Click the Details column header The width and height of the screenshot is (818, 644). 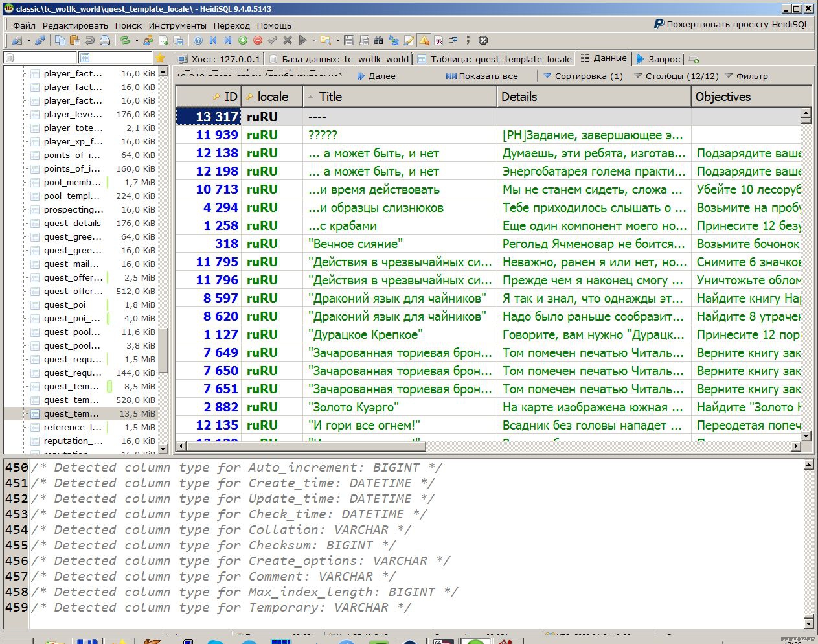coord(594,97)
